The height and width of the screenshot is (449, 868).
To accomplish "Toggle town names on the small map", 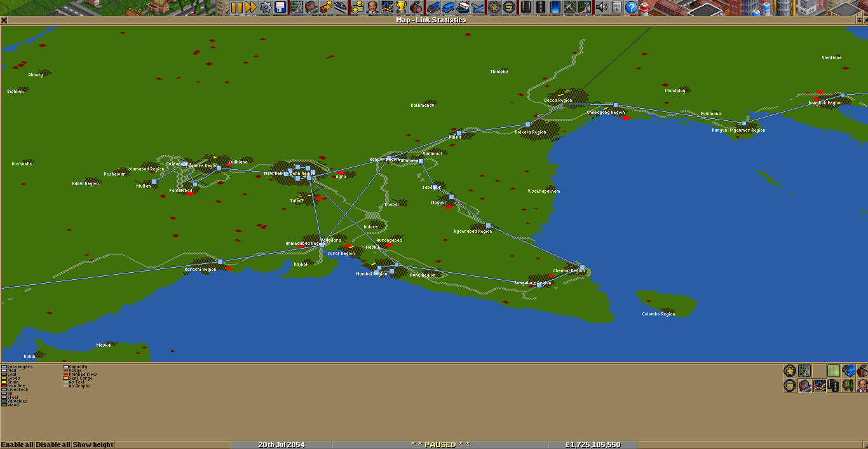I will tap(804, 385).
